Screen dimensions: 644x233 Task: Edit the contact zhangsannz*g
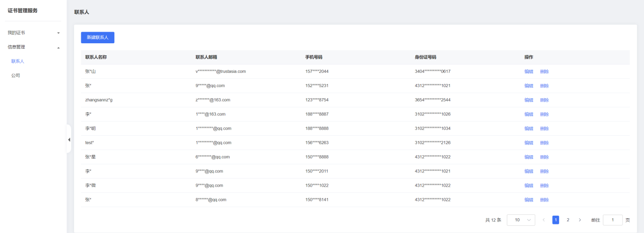[529, 100]
